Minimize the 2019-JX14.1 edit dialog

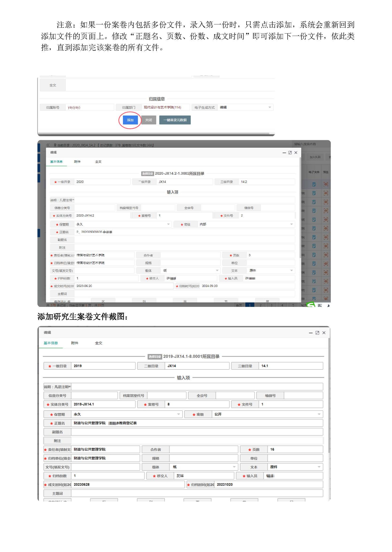point(311,333)
